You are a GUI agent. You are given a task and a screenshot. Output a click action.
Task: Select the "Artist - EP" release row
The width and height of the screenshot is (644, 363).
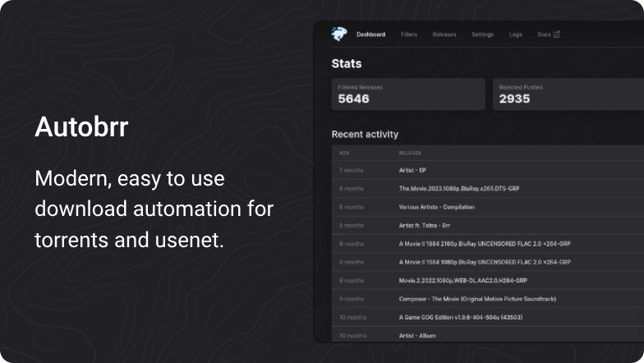(x=412, y=170)
